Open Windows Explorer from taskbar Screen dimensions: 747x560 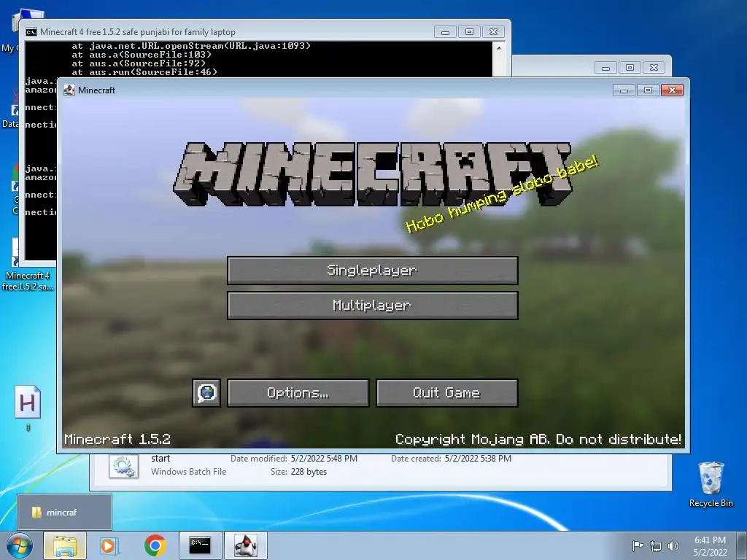click(x=65, y=545)
